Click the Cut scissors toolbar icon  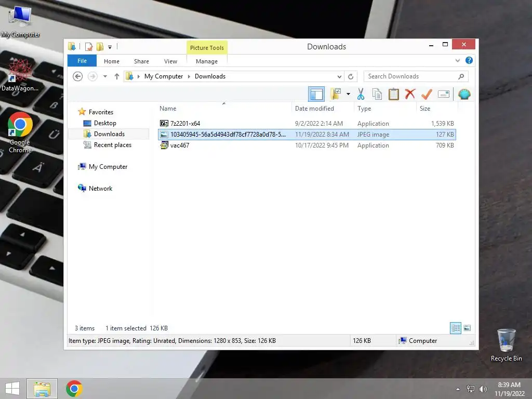click(x=361, y=94)
